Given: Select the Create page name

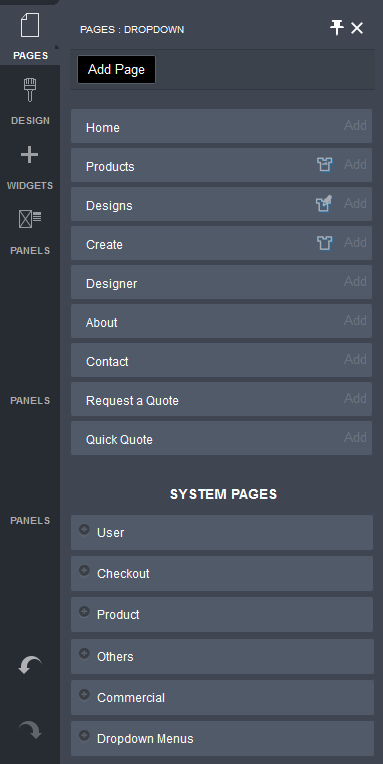Looking at the screenshot, I should (x=104, y=245).
